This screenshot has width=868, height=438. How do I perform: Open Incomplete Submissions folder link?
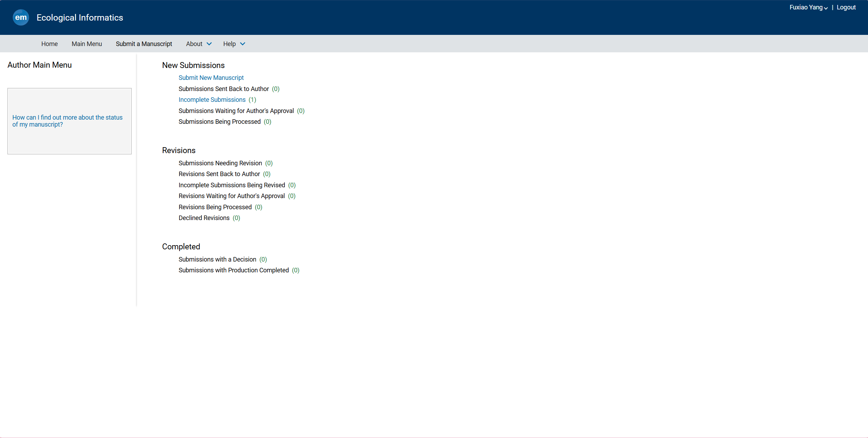pos(212,100)
